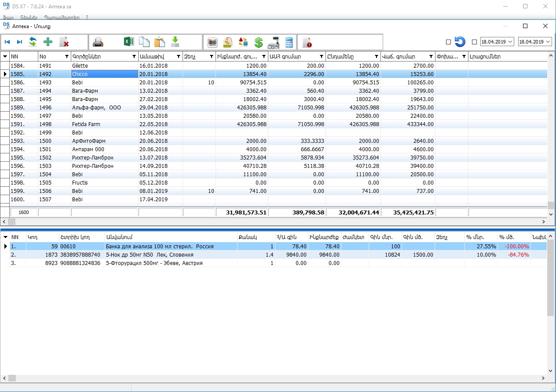Open the ? help menu
Screen dimensions: 556x392
coord(87,18)
